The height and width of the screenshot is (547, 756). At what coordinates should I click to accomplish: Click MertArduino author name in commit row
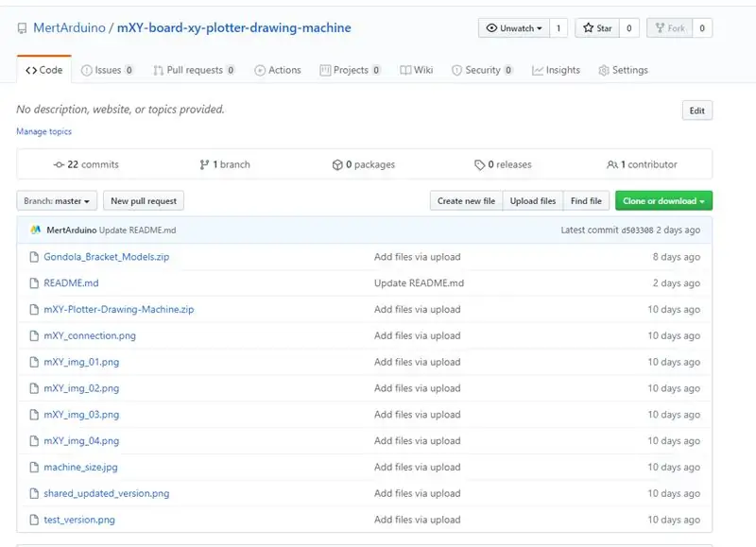pos(72,230)
